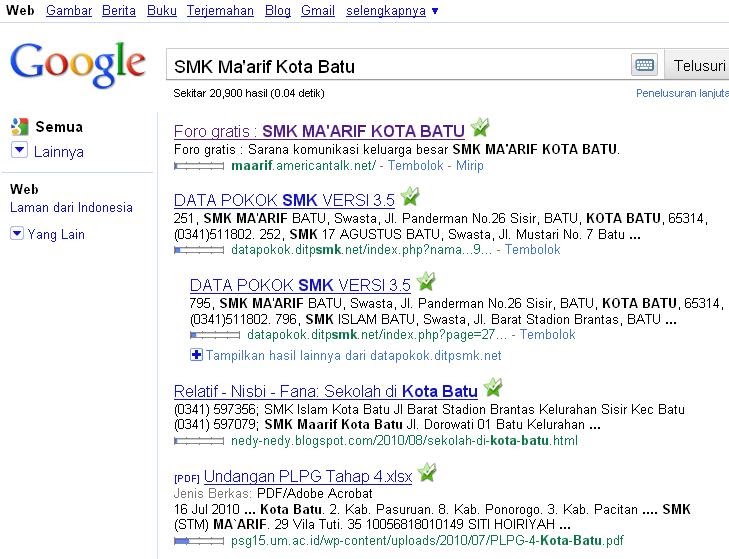Click the rating bar of maarif.americantalk.net result
Viewport: 729px width, 559px height.
click(x=199, y=166)
